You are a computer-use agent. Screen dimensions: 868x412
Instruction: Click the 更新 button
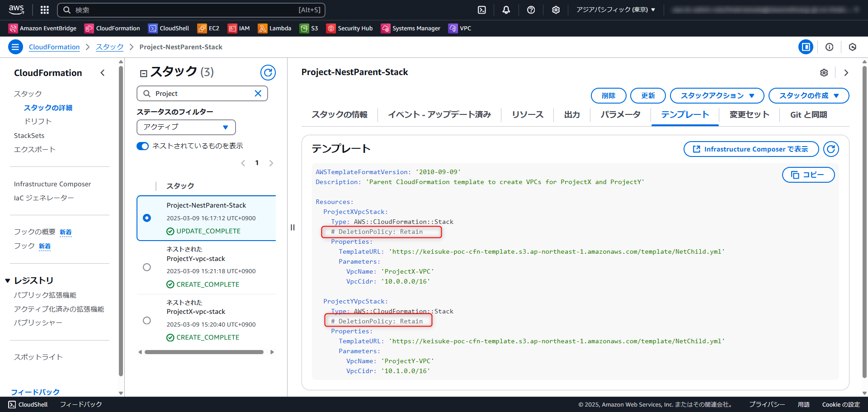tap(648, 95)
